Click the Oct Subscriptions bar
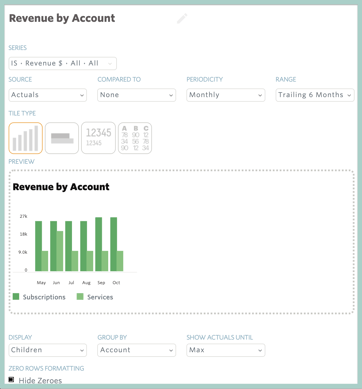Viewport: 362px width, 389px height. 114,244
